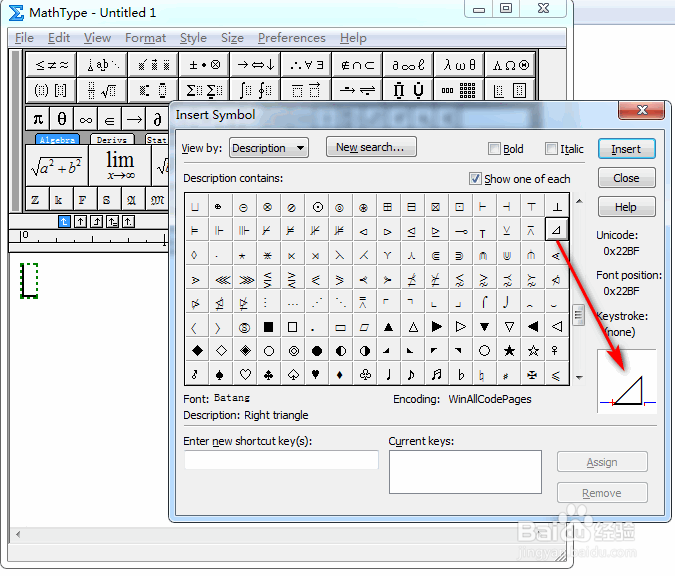Click the Insert button
Screen dimensions: 675x576
(x=626, y=149)
